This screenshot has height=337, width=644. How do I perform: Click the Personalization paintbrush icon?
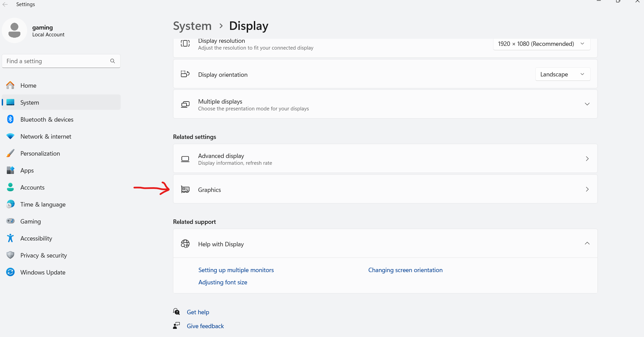click(11, 153)
